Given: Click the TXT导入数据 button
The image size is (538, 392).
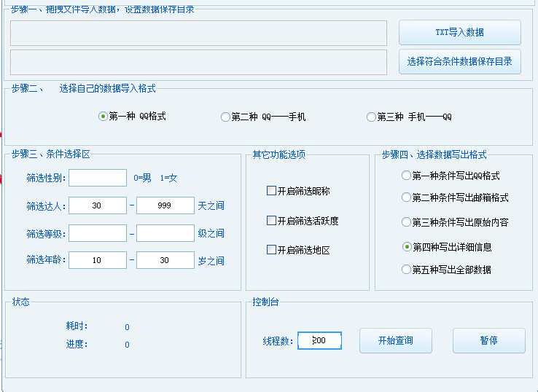Looking at the screenshot, I should (460, 32).
